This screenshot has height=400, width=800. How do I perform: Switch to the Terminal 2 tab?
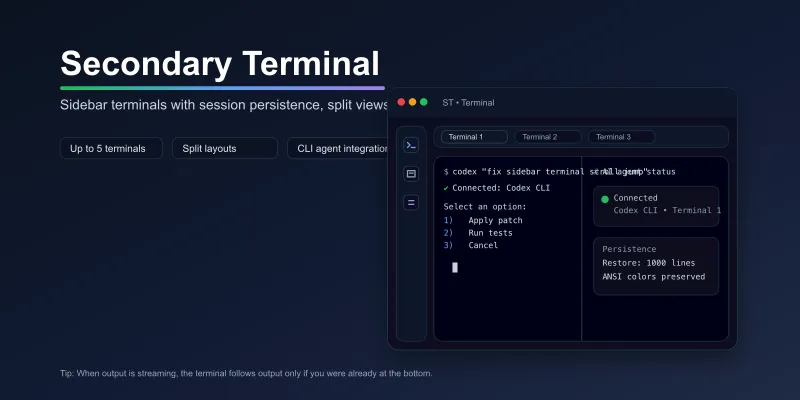pos(548,137)
